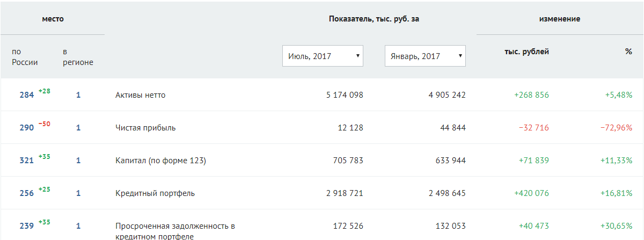The height and width of the screenshot is (240, 644).
Task: Click the 'тыс. рублей' change column header
Action: tap(526, 52)
